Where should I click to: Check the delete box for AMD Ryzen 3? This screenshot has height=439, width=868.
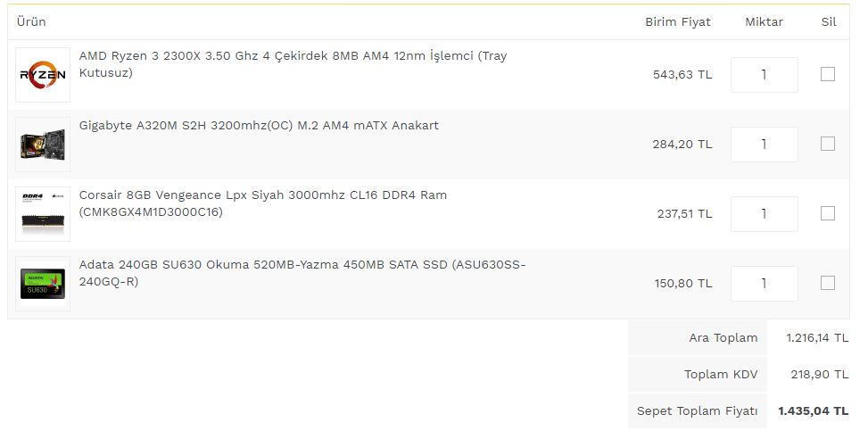click(x=828, y=74)
